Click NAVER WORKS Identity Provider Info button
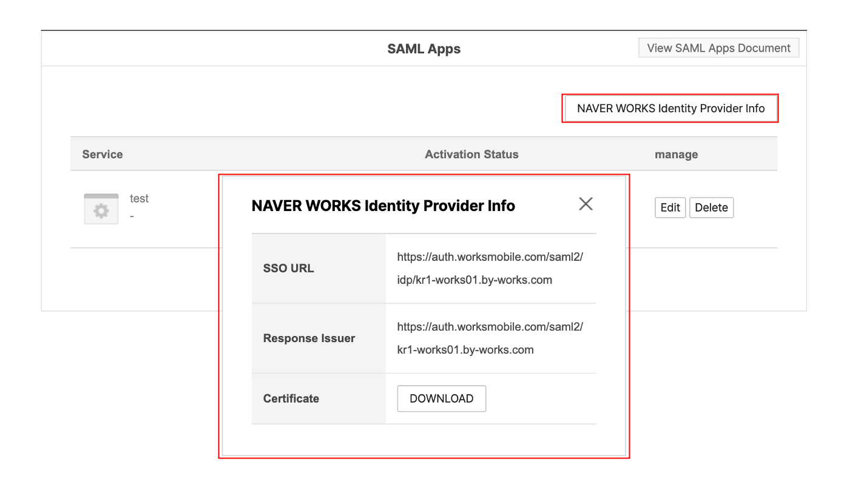This screenshot has width=844, height=504. pyautogui.click(x=671, y=109)
